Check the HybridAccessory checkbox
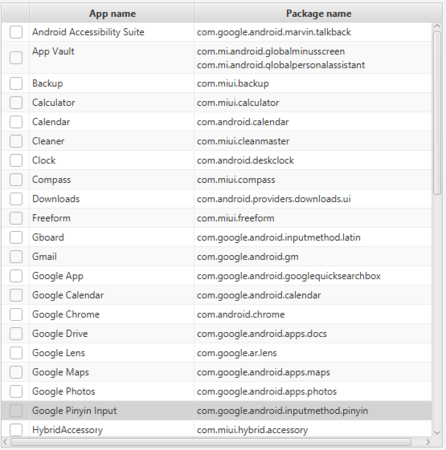The height and width of the screenshot is (450, 446). [x=16, y=430]
